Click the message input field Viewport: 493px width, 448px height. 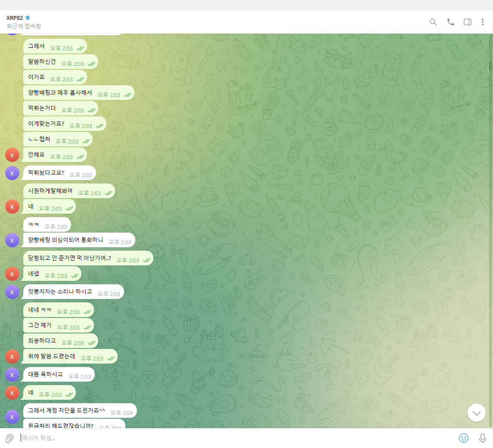[237, 438]
